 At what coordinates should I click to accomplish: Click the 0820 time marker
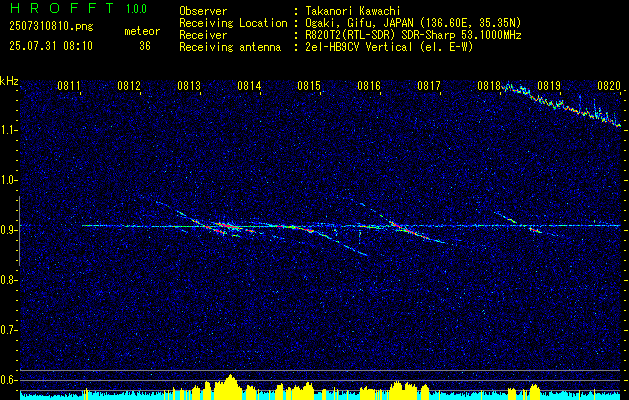click(x=609, y=85)
